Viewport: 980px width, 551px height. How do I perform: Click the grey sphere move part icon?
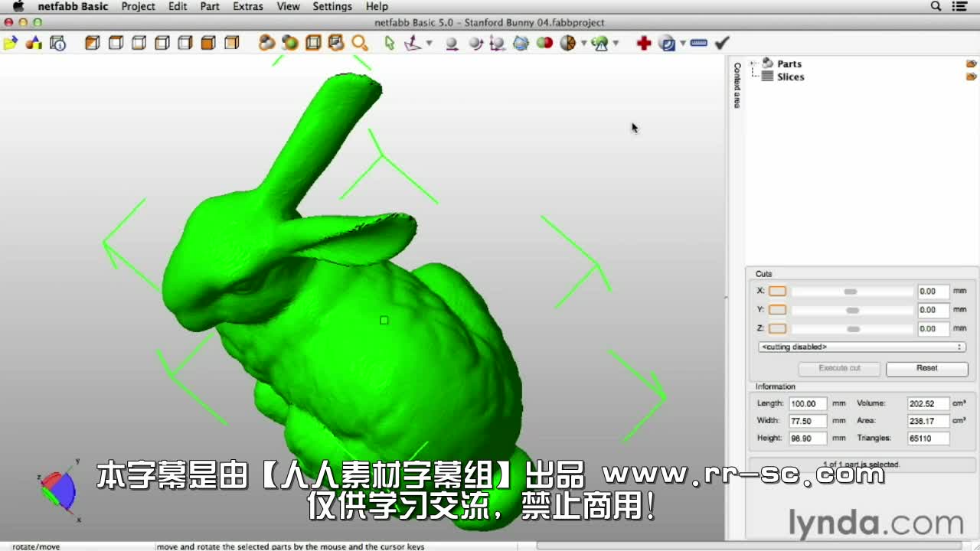(475, 44)
